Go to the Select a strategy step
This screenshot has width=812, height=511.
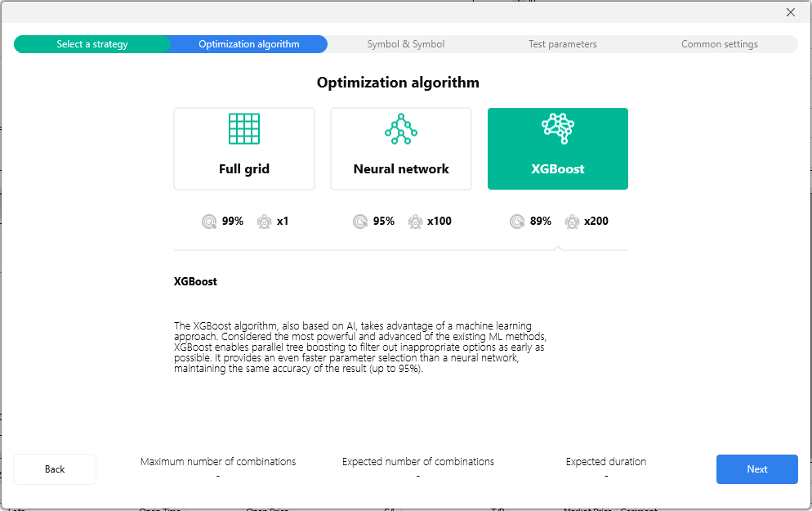pyautogui.click(x=91, y=44)
